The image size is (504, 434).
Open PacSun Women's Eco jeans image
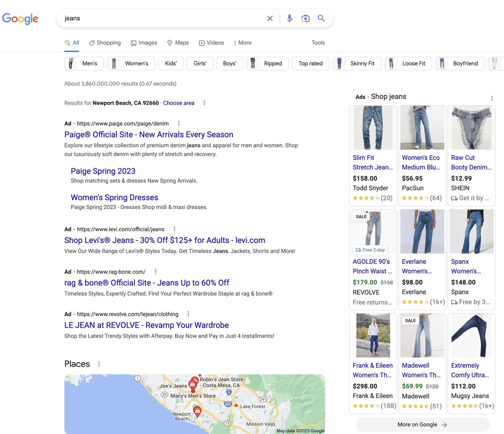click(x=422, y=128)
